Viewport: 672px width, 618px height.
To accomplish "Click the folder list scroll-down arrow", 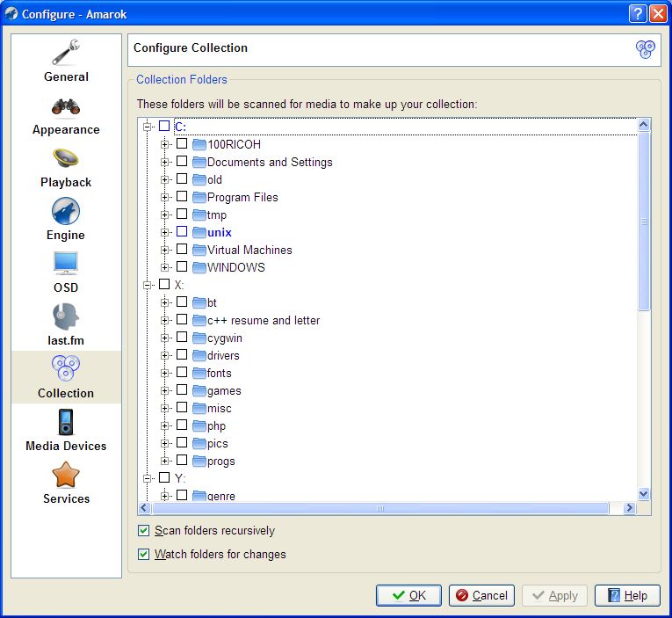I will (643, 494).
